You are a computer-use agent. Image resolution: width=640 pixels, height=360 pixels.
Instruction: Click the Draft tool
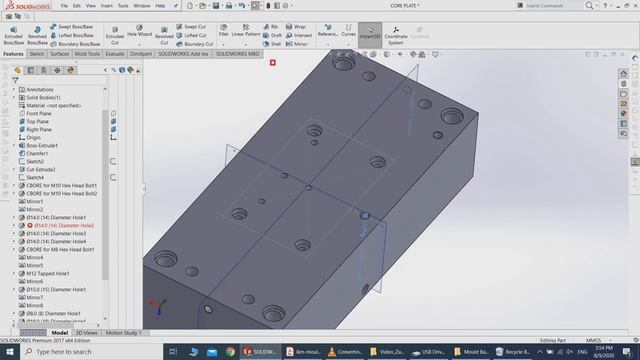272,36
